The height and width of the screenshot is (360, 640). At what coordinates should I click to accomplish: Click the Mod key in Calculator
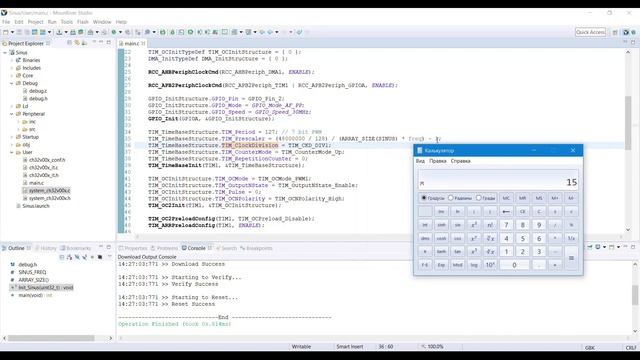tap(457, 265)
